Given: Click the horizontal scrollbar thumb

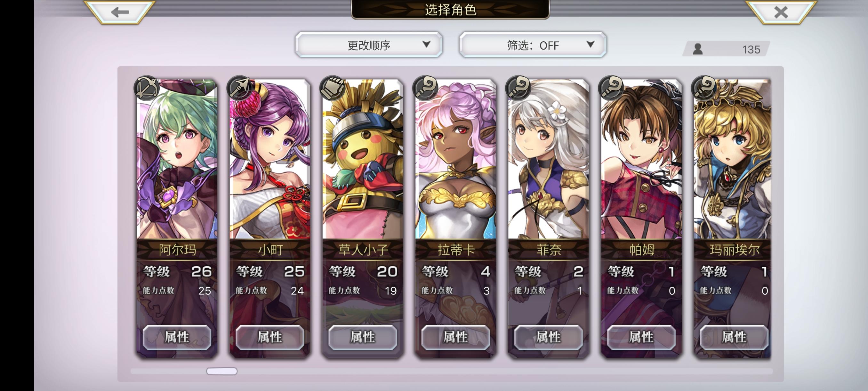Looking at the screenshot, I should [x=222, y=371].
